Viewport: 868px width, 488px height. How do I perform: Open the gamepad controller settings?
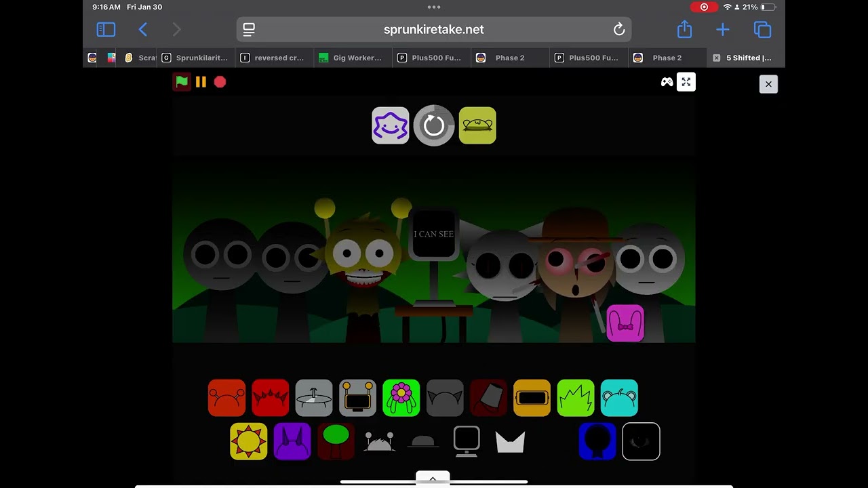(x=667, y=82)
